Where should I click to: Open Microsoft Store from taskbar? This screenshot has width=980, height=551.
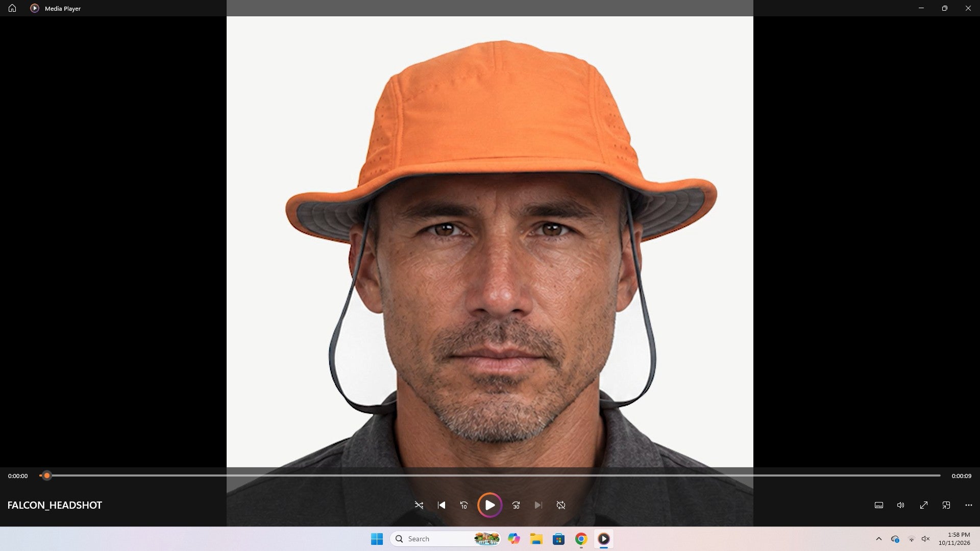[x=558, y=539]
